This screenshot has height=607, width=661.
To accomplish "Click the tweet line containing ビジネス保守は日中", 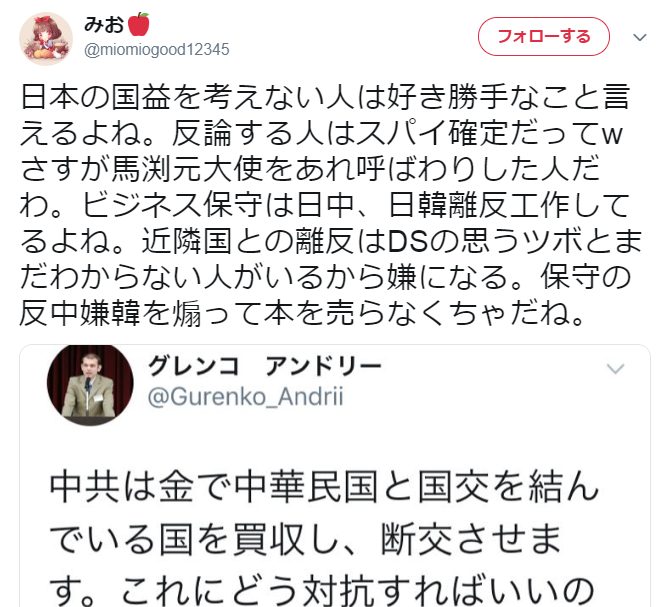I will coord(325,205).
